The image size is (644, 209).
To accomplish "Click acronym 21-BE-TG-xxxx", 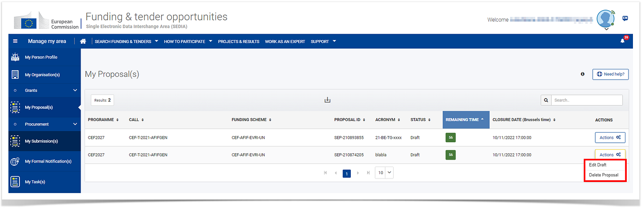I will pos(388,138).
